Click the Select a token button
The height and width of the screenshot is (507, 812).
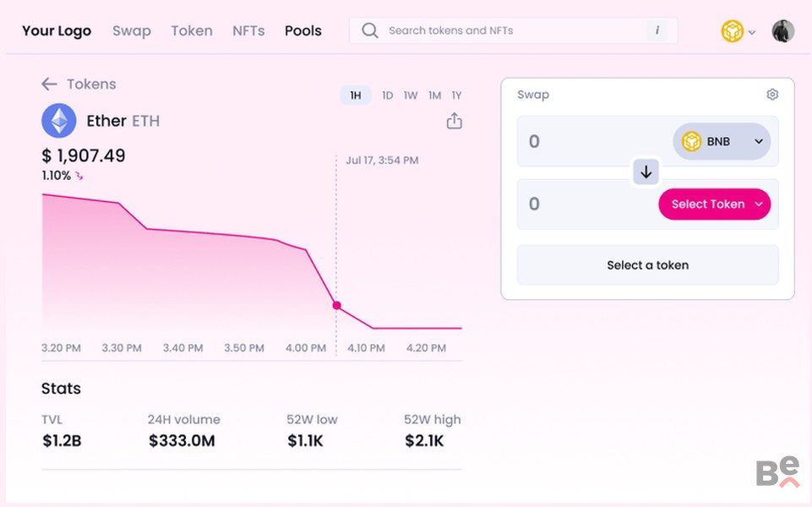(647, 265)
